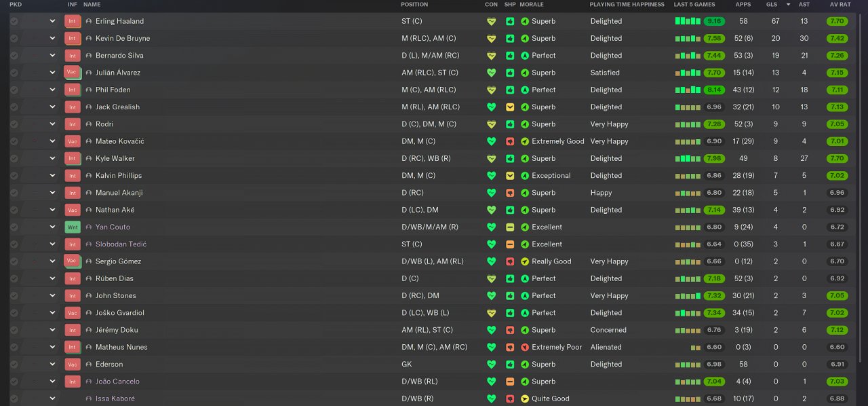The width and height of the screenshot is (868, 406).
Task: Open the dropdown chevron for Issa Kaboré
Action: (x=52, y=399)
